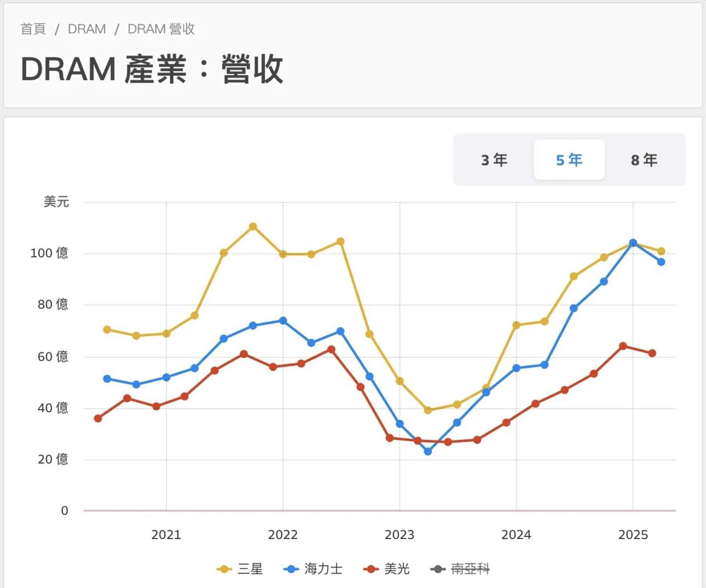
Task: Click the blue 海力士 peak point at 2025
Action: 633,243
